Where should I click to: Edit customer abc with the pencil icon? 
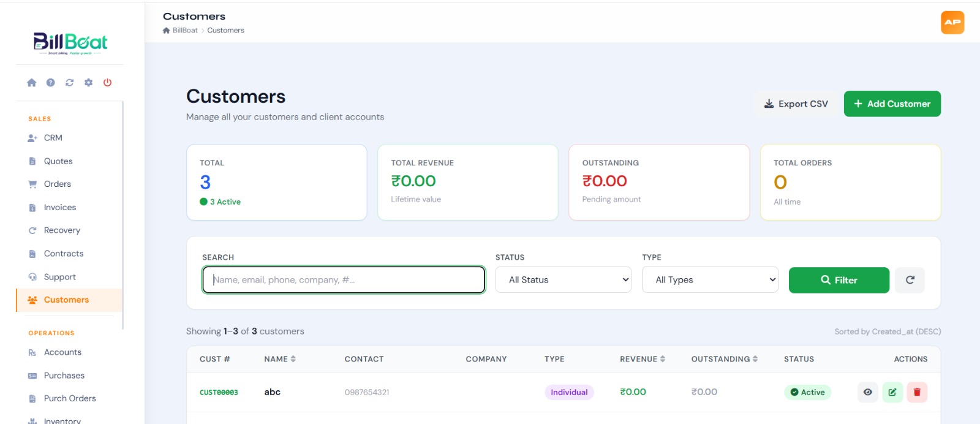click(892, 392)
